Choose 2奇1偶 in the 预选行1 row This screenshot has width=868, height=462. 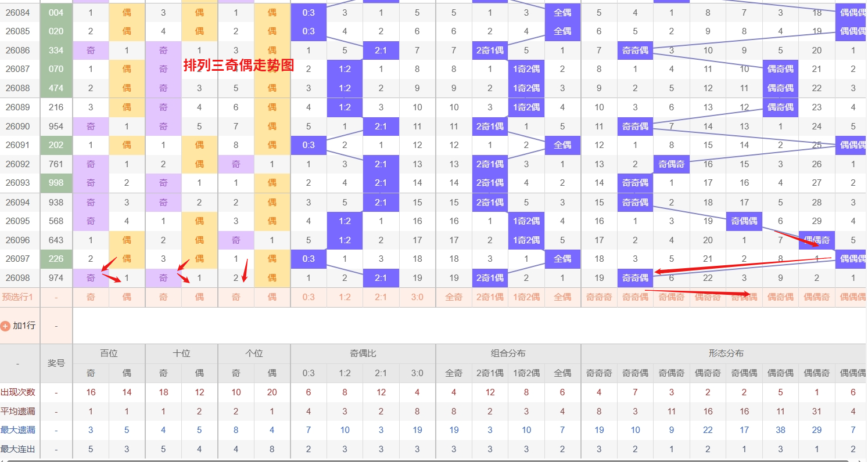pyautogui.click(x=490, y=297)
